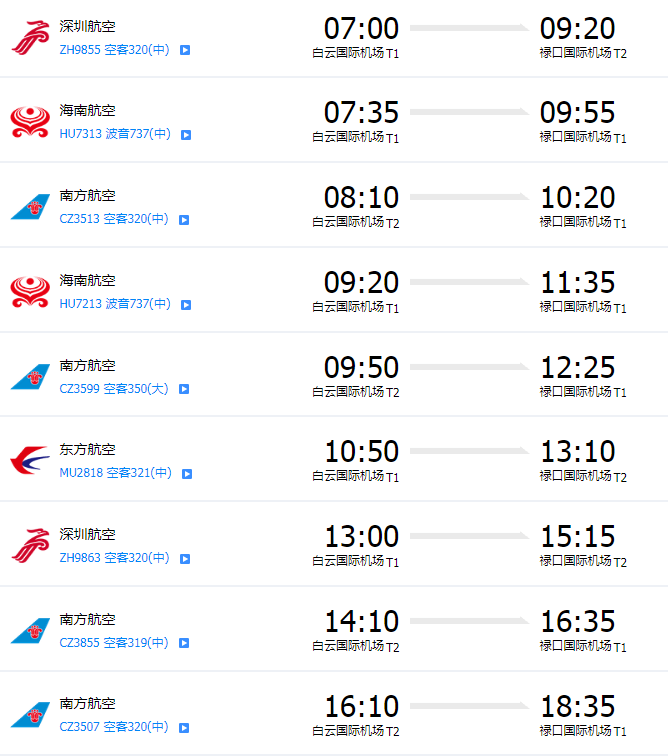Expand details icon next to CZ3855 空客319(中)
Screen dimensions: 668x756
click(x=185, y=643)
